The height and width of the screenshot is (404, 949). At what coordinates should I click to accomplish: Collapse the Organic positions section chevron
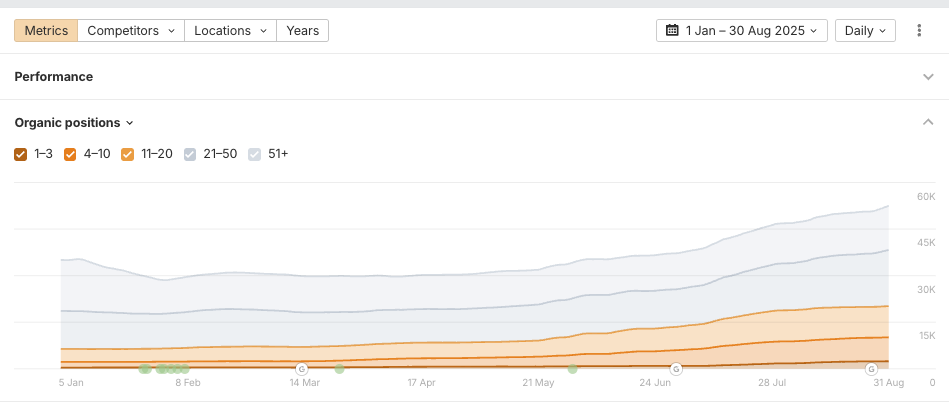928,123
